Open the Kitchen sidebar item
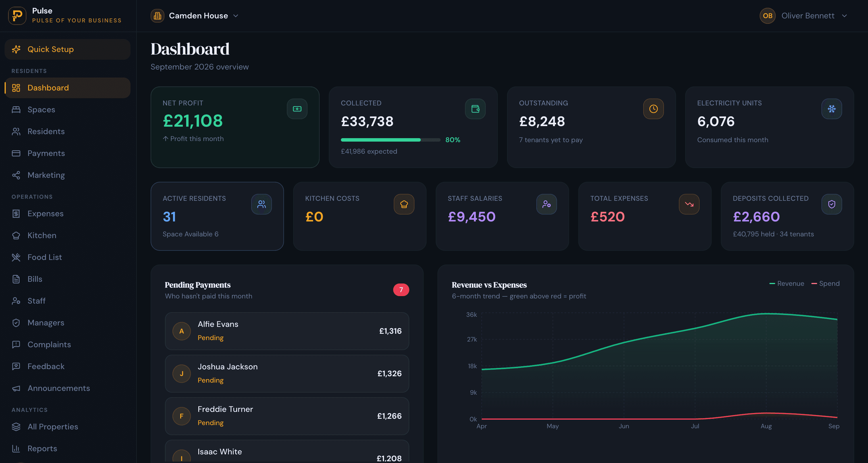The width and height of the screenshot is (868, 463). (x=67, y=235)
